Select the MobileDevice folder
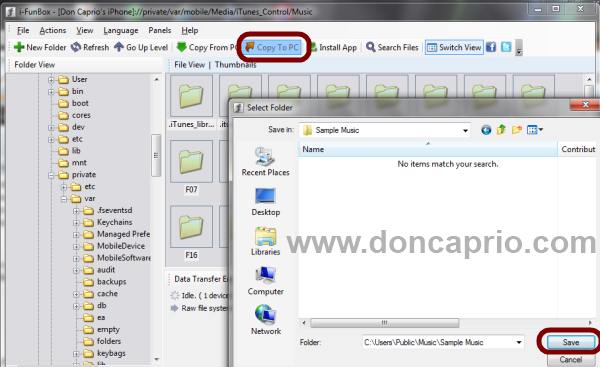The image size is (600, 367). (121, 246)
